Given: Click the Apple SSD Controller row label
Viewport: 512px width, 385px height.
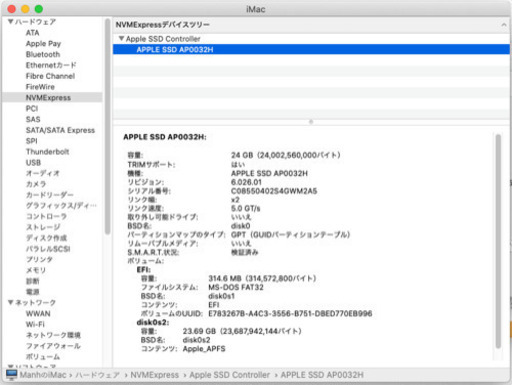Looking at the screenshot, I should click(163, 39).
